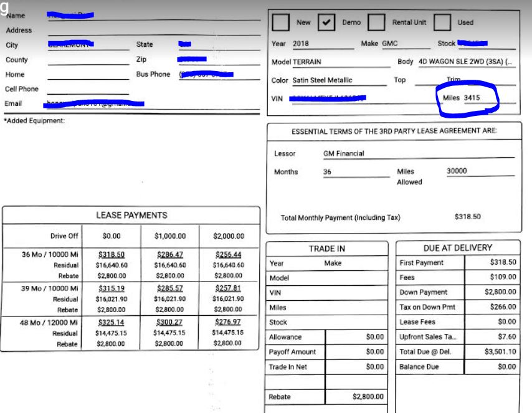The image size is (532, 413).
Task: Click Tax on Down Pmt amount $266.00
Action: click(503, 306)
